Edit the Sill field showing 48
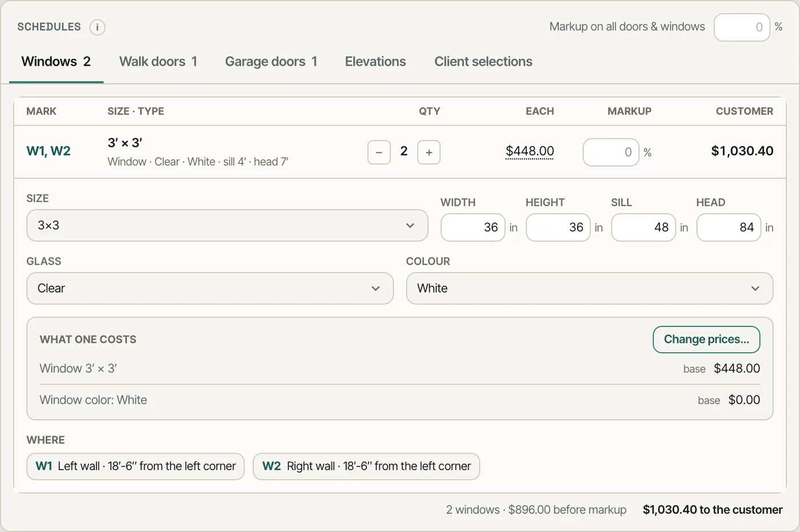800x532 pixels. [643, 227]
